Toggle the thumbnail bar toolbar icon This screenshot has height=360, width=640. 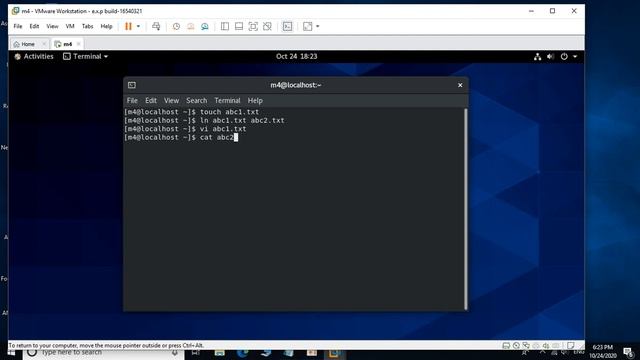click(x=239, y=26)
